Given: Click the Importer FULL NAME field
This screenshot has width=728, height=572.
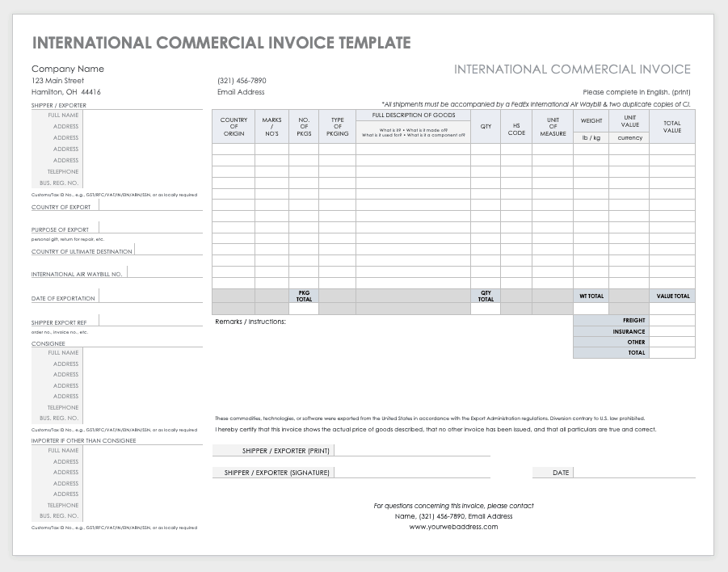Looking at the screenshot, I should (x=142, y=450).
